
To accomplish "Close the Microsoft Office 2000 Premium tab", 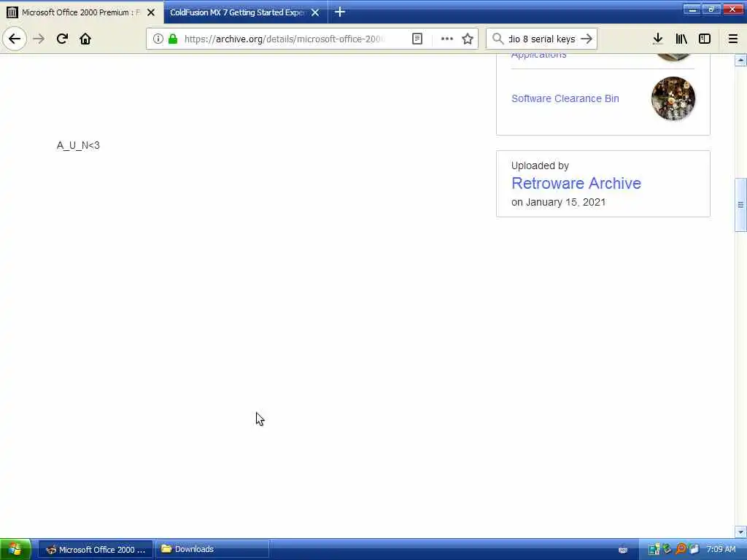I will point(151,12).
